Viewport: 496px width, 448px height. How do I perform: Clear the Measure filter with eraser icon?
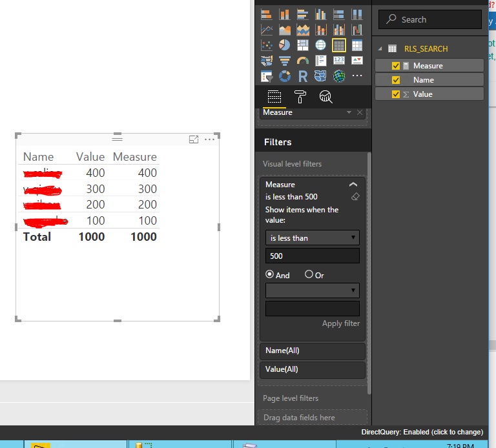pyautogui.click(x=355, y=197)
